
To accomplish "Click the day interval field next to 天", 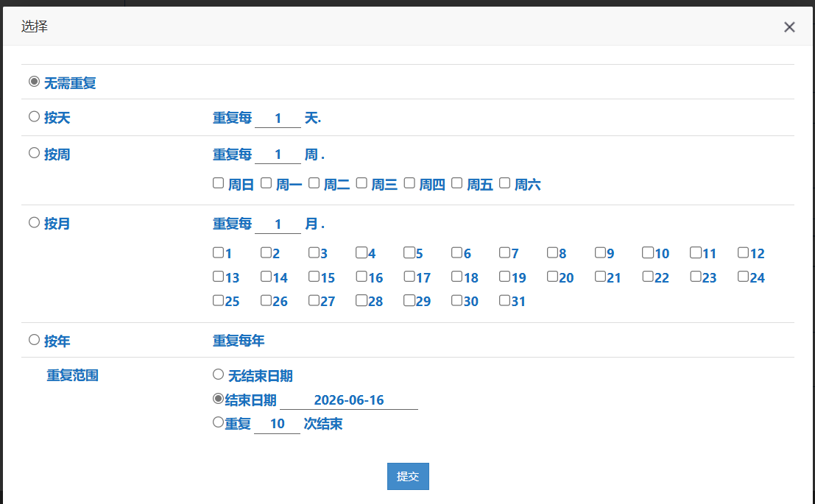I will pyautogui.click(x=278, y=118).
